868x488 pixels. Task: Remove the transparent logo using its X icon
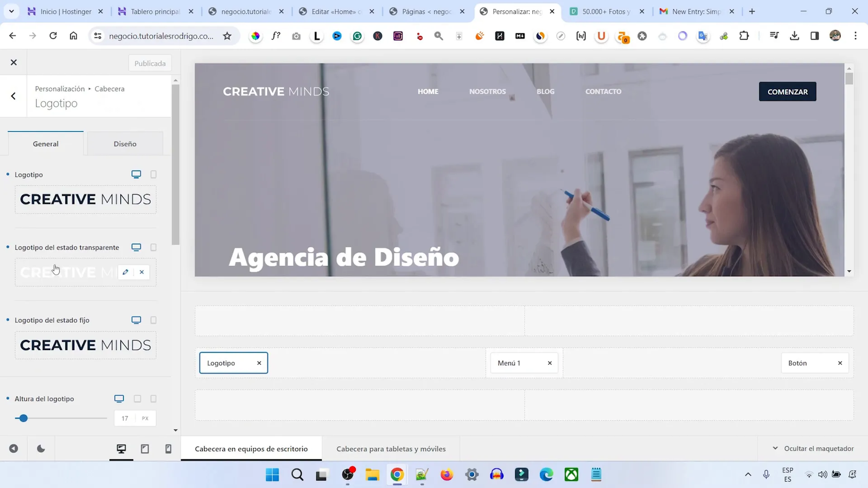[142, 272]
